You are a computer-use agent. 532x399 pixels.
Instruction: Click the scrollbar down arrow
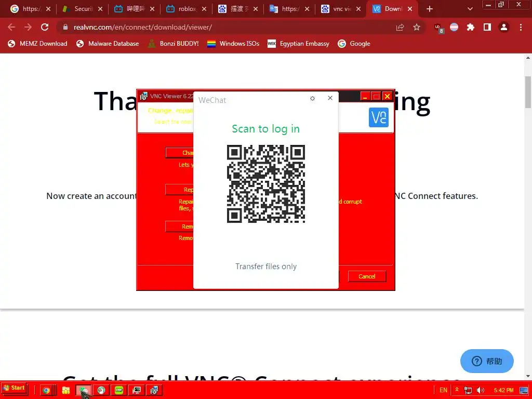tap(528, 376)
